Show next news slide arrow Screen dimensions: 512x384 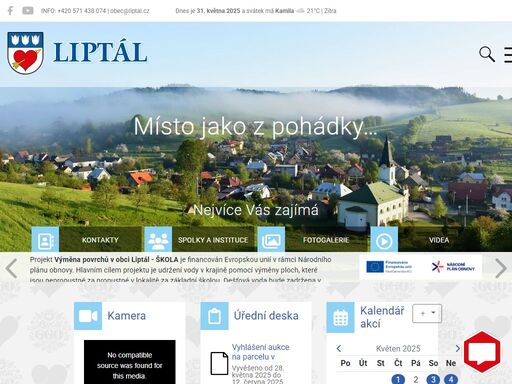501,268
